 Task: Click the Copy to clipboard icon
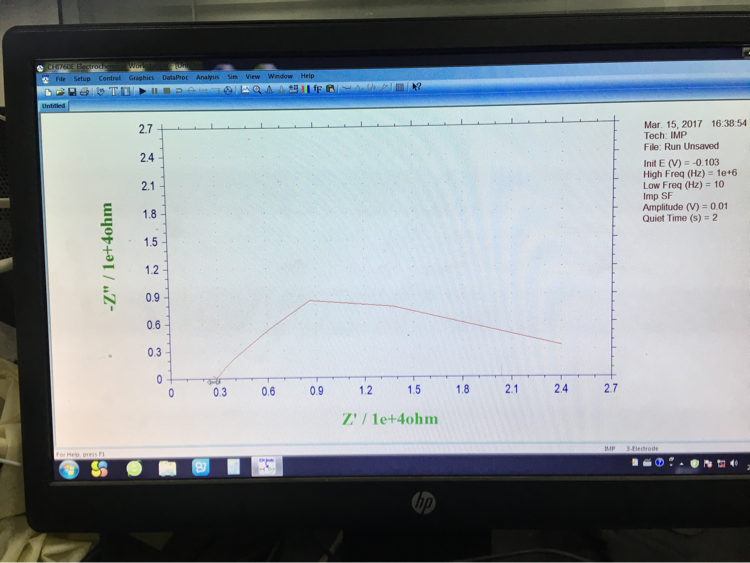pyautogui.click(x=330, y=89)
